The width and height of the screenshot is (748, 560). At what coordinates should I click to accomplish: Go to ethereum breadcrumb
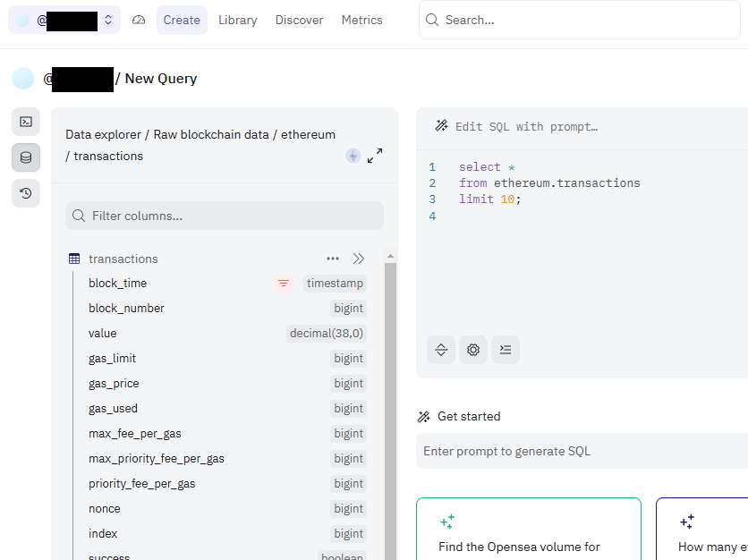(308, 134)
